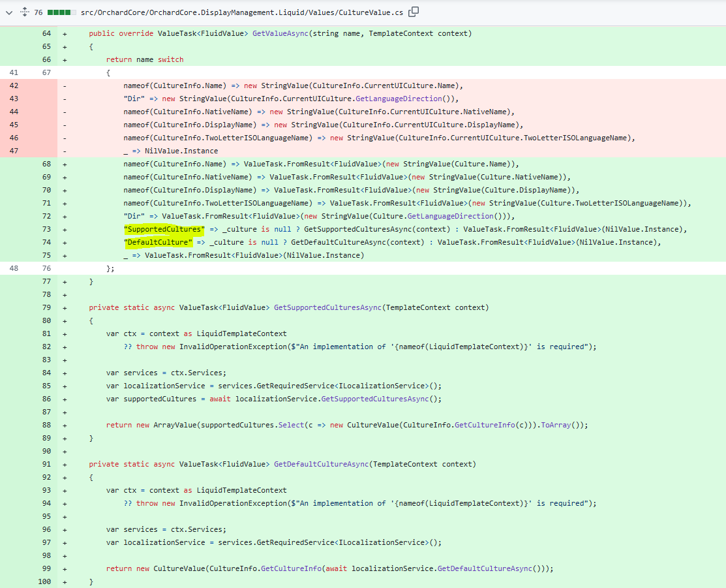Click GetSupportedCulturesAsync declaration on line 79
The image size is (726, 588).
[x=328, y=307]
